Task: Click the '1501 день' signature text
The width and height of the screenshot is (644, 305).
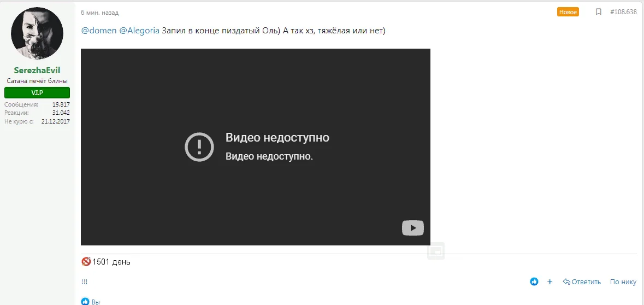Action: [x=112, y=262]
